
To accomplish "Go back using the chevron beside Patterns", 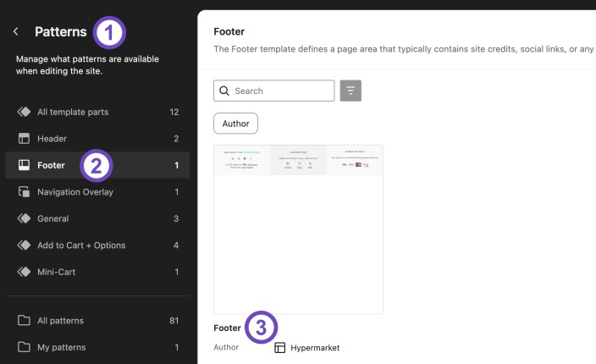I will [15, 31].
